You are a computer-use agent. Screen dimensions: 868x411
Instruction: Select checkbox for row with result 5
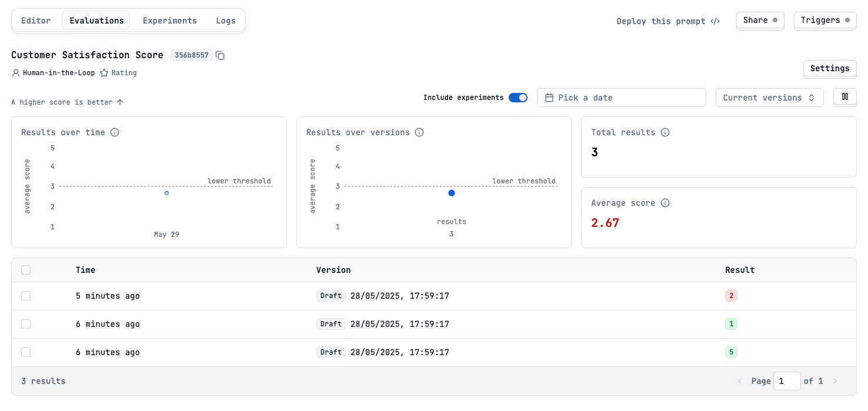click(26, 352)
